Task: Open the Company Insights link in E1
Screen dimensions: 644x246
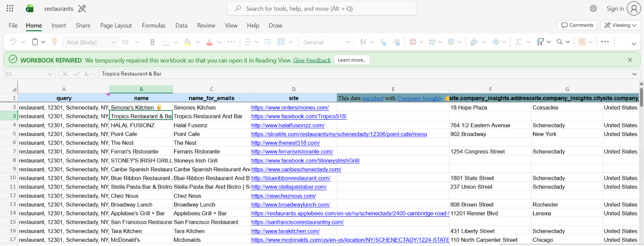Action: 420,98
